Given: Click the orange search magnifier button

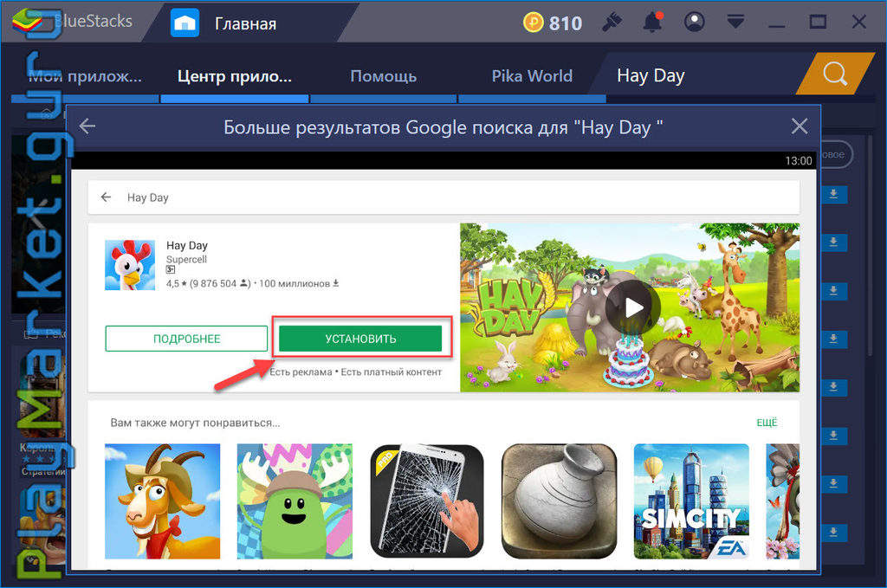Looking at the screenshot, I should point(835,74).
